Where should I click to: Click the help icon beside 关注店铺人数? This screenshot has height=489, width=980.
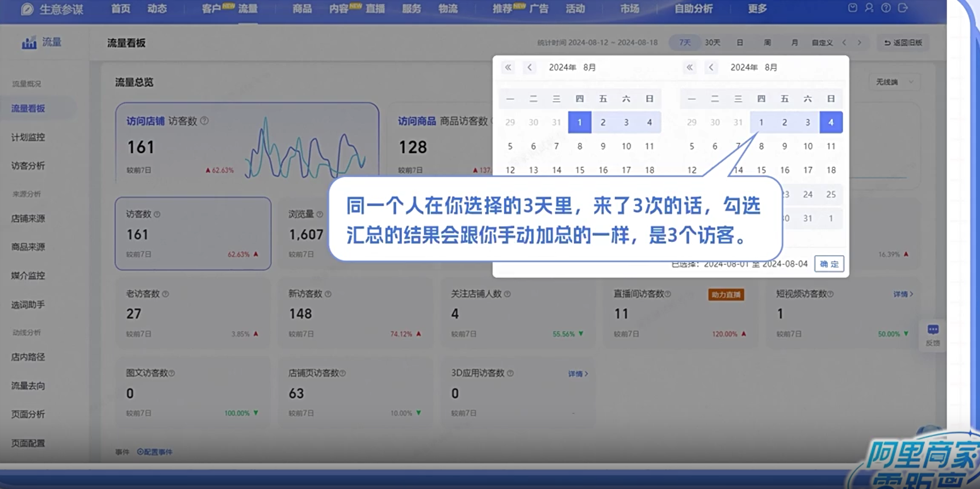coord(507,294)
